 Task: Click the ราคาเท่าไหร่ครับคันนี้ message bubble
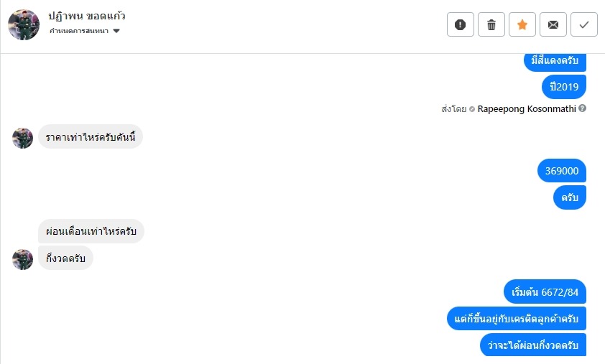pyautogui.click(x=91, y=136)
